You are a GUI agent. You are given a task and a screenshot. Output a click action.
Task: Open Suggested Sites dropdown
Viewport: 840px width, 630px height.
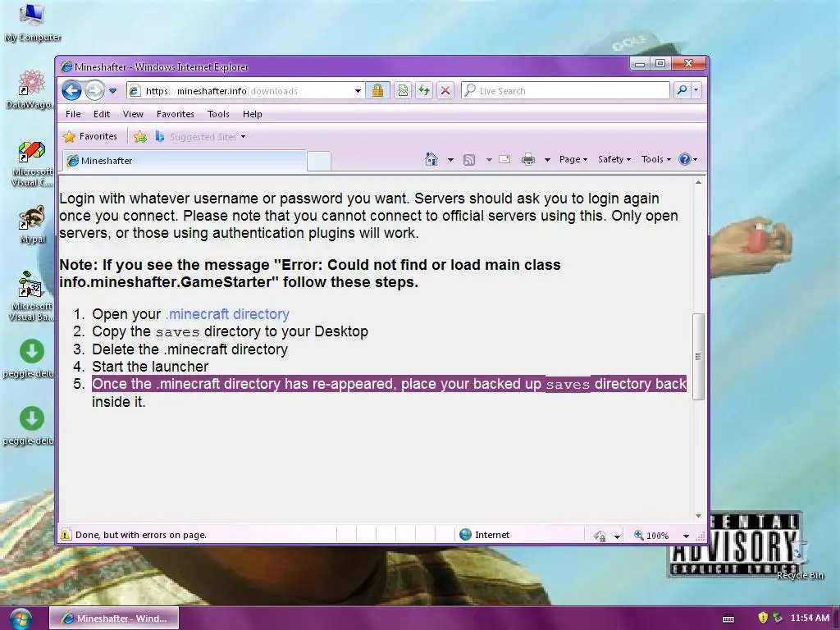coord(200,137)
